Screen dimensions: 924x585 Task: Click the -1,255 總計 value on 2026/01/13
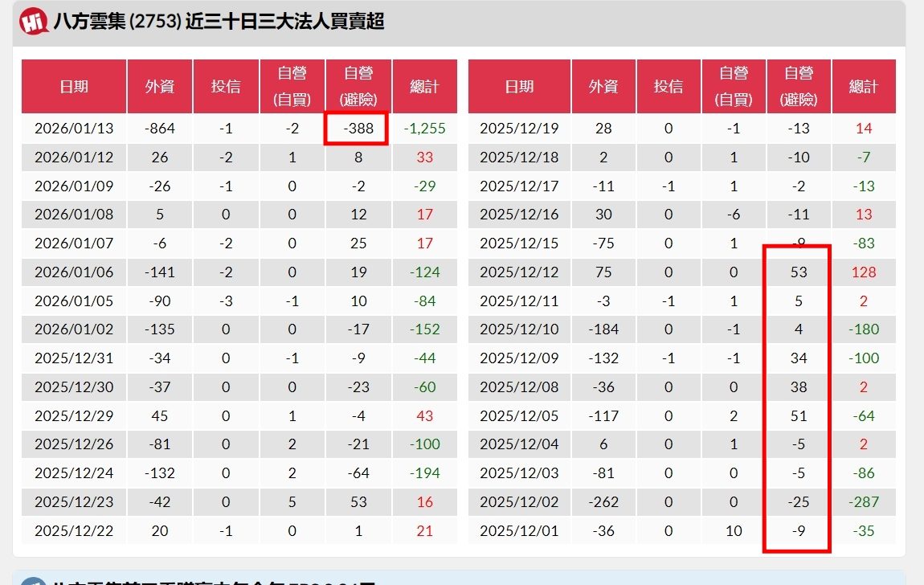(425, 129)
